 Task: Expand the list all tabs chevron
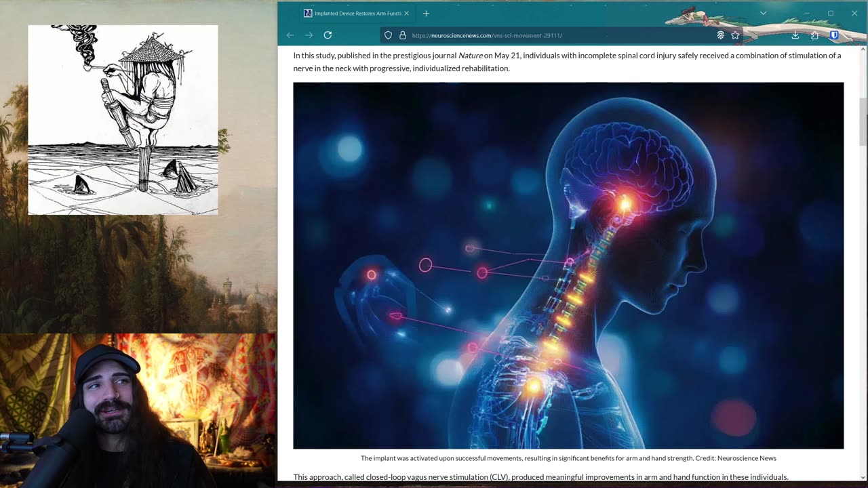763,14
